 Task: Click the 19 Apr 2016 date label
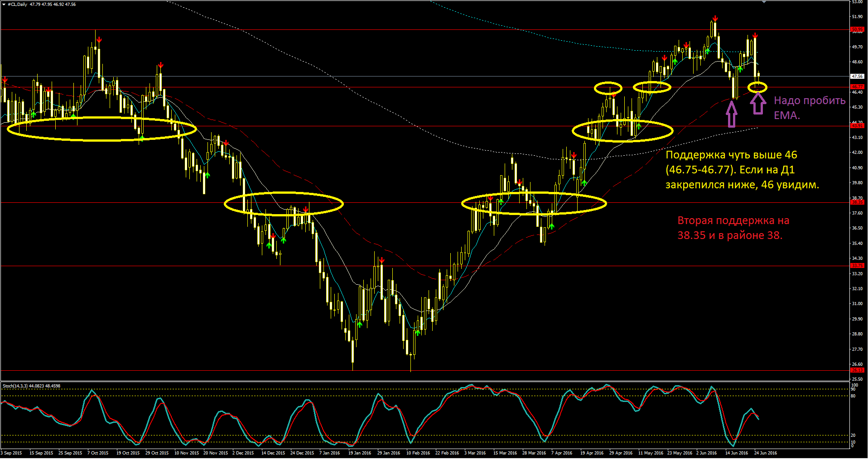pos(592,453)
